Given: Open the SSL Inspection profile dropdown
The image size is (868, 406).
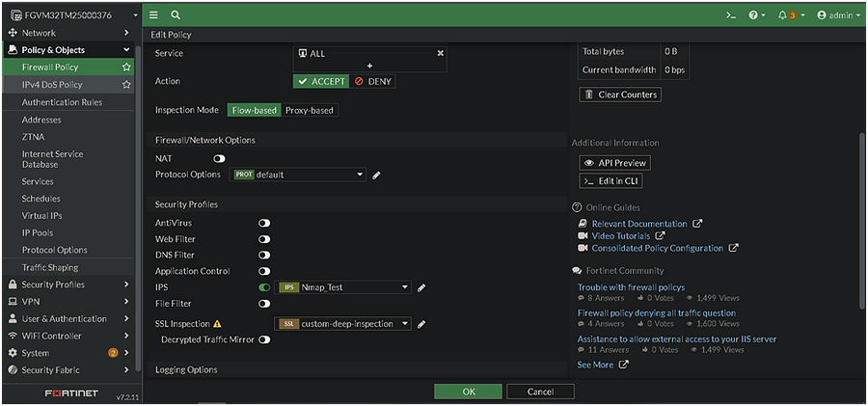Looking at the screenshot, I should pyautogui.click(x=342, y=324).
